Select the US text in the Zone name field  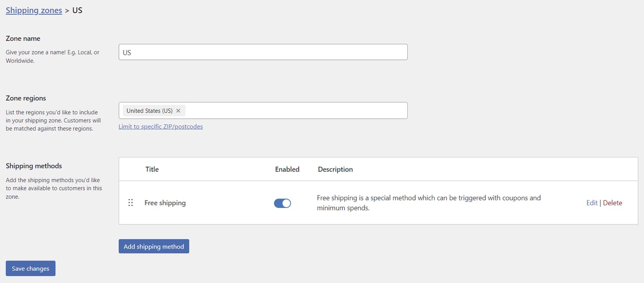126,52
